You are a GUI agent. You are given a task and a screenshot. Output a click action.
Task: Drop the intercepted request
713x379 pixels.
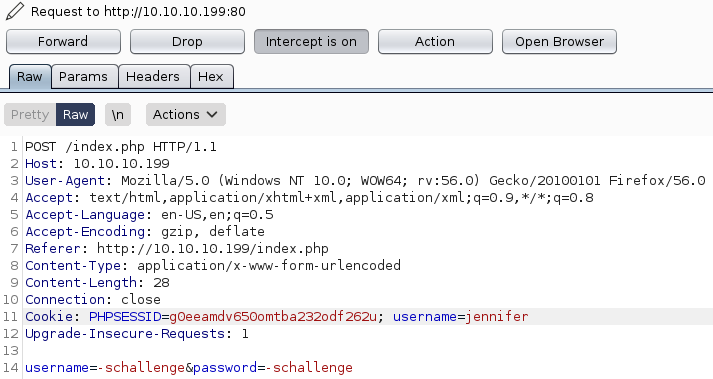click(x=187, y=42)
